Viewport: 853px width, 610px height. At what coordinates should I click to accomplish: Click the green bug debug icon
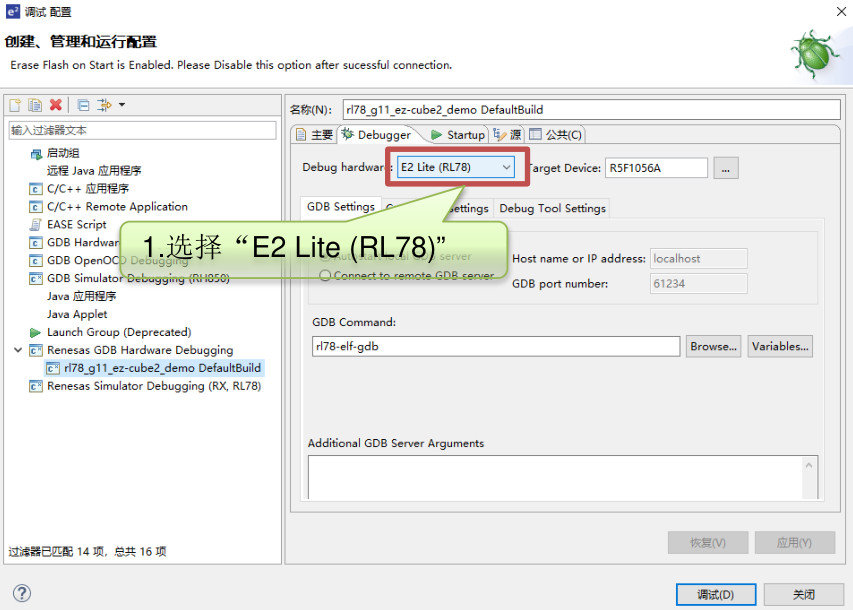(x=814, y=53)
